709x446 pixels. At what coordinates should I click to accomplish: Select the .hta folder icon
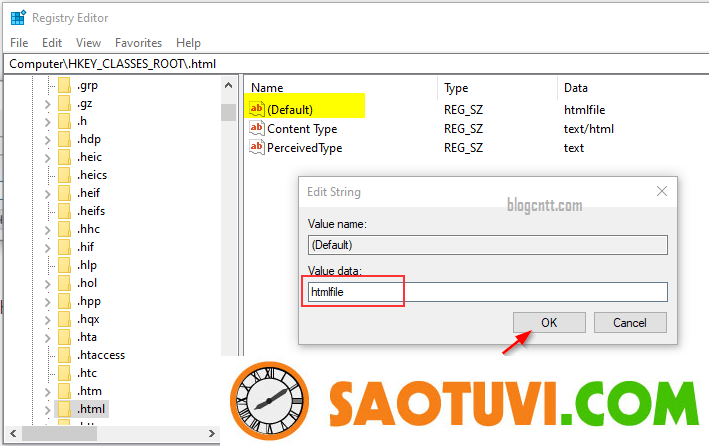point(64,337)
